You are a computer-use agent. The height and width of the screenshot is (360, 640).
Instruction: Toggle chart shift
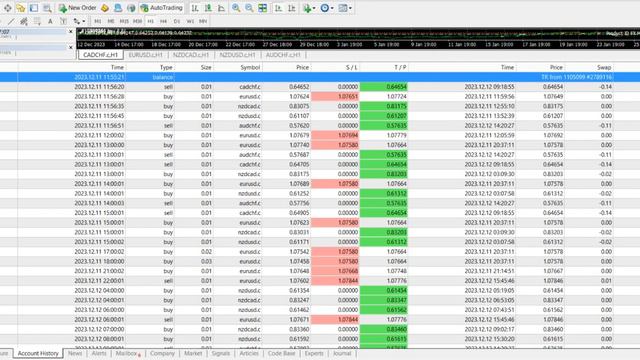291,8
